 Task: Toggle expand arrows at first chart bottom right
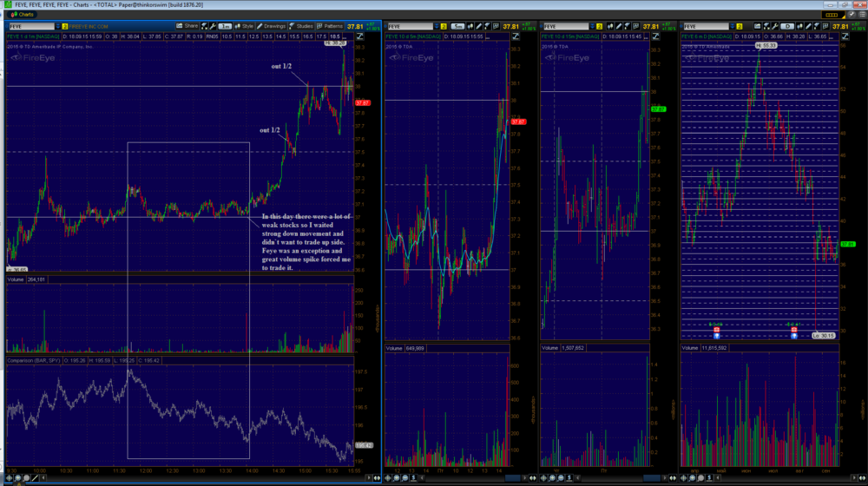pos(377,477)
